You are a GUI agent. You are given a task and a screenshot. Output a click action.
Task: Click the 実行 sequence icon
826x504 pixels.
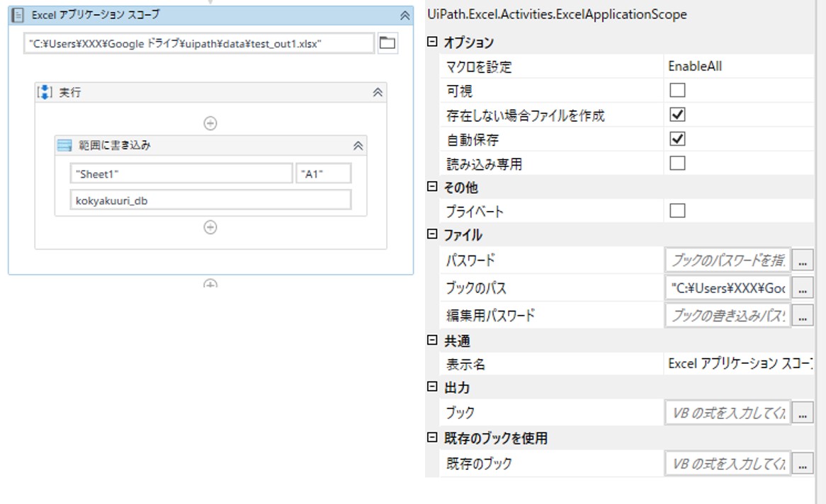click(x=45, y=92)
